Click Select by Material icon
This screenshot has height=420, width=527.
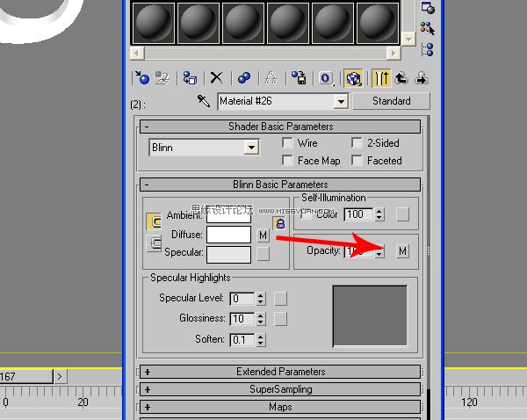(428, 28)
